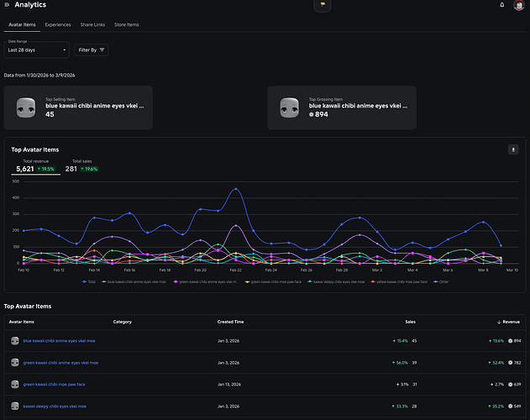Toggle green kawaii chibi moe paw face legend
The height and width of the screenshot is (420, 530).
tap(273, 281)
